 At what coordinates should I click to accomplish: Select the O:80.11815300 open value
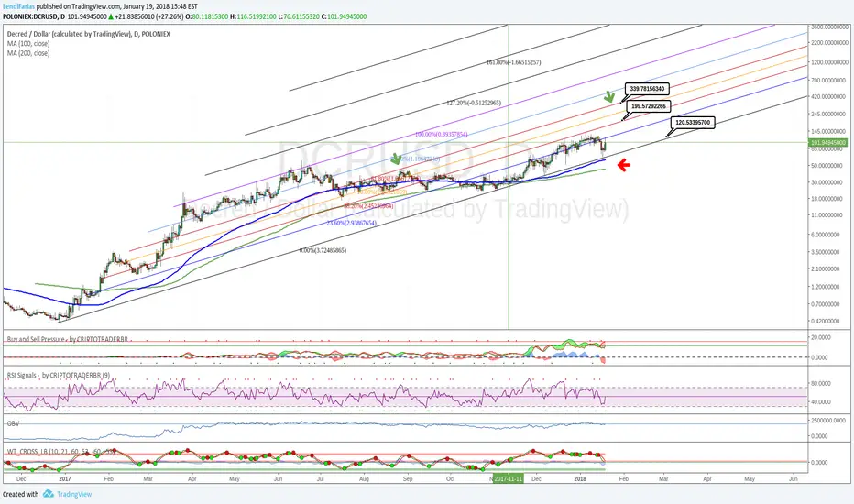pos(206,16)
